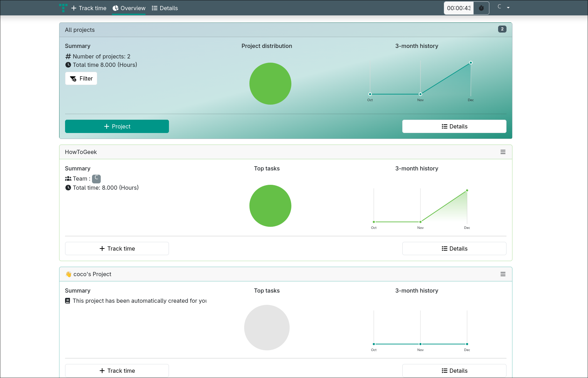Switch to the Overview tab
The width and height of the screenshot is (588, 378).
coord(129,8)
